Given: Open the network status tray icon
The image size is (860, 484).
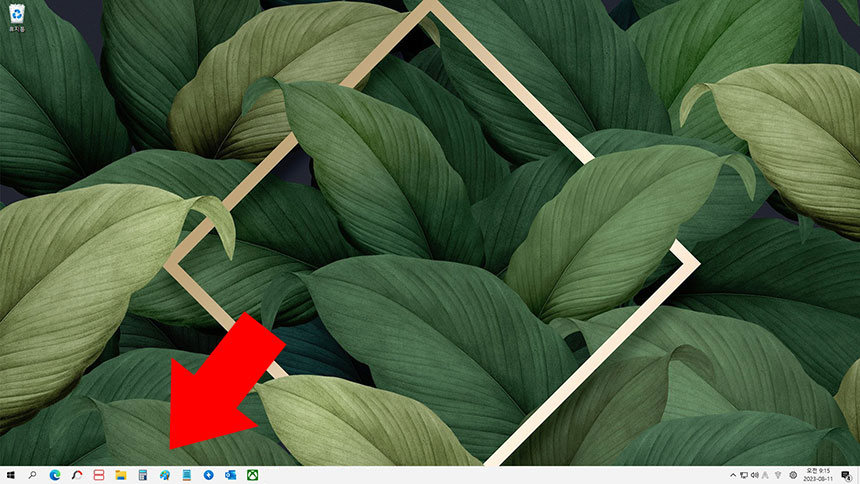Looking at the screenshot, I should (744, 475).
